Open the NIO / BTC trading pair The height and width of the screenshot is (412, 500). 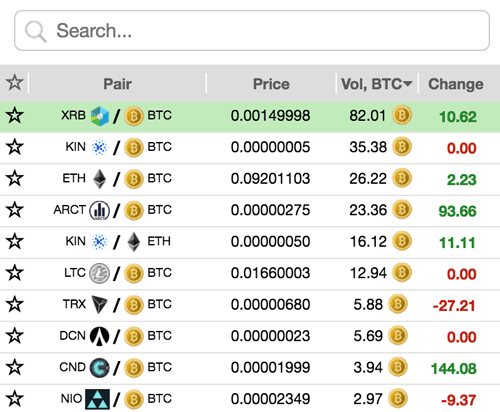[x=250, y=399]
